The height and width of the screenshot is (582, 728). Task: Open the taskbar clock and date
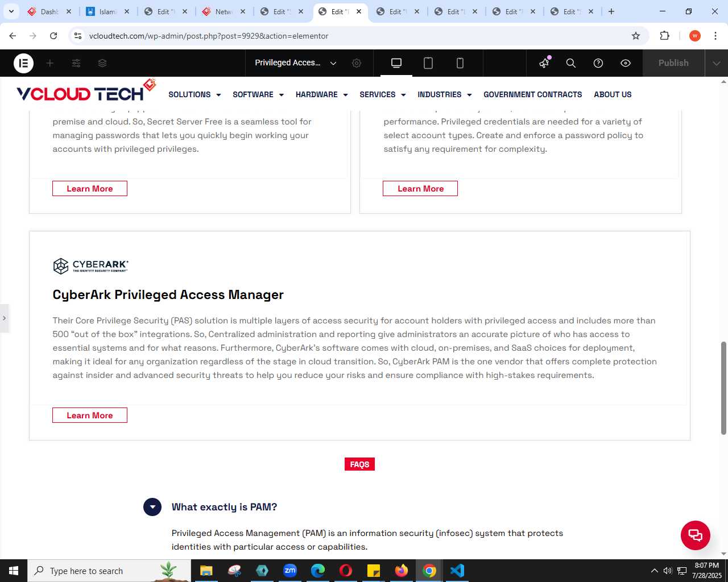[x=707, y=571]
